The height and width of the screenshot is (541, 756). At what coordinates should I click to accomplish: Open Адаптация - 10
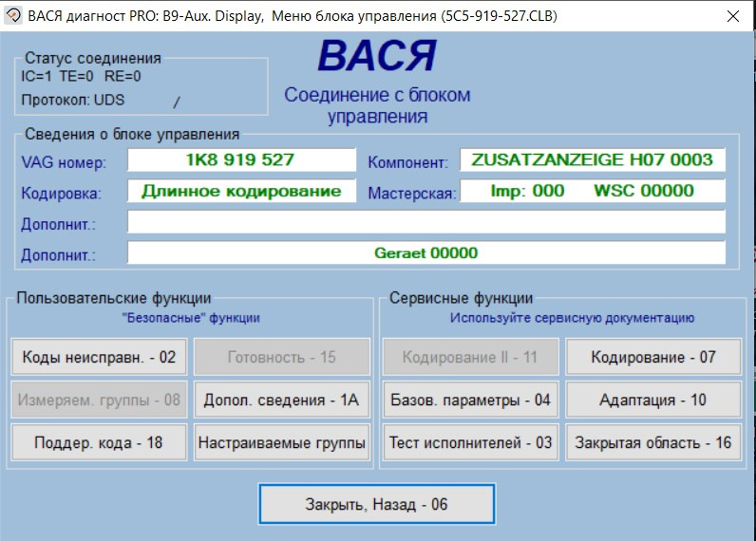click(x=653, y=400)
